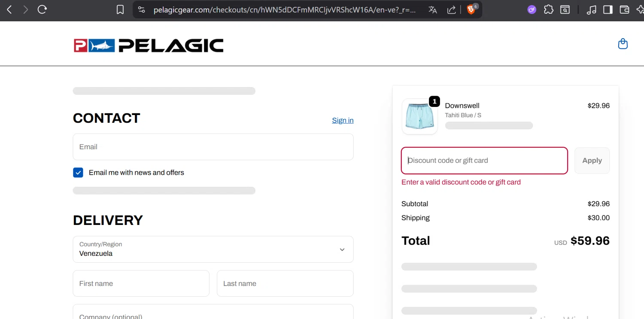The image size is (644, 319).
Task: Click the find-in-page toolbar icon
Action: point(565,9)
